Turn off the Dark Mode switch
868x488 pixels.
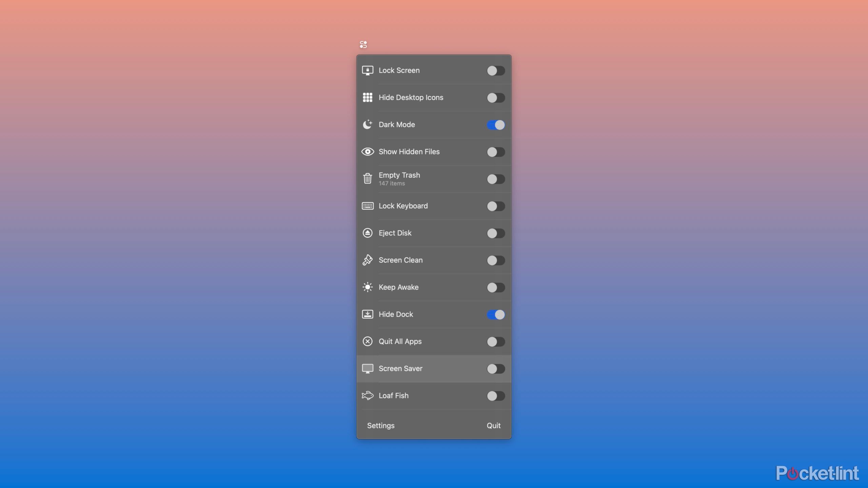click(x=496, y=125)
